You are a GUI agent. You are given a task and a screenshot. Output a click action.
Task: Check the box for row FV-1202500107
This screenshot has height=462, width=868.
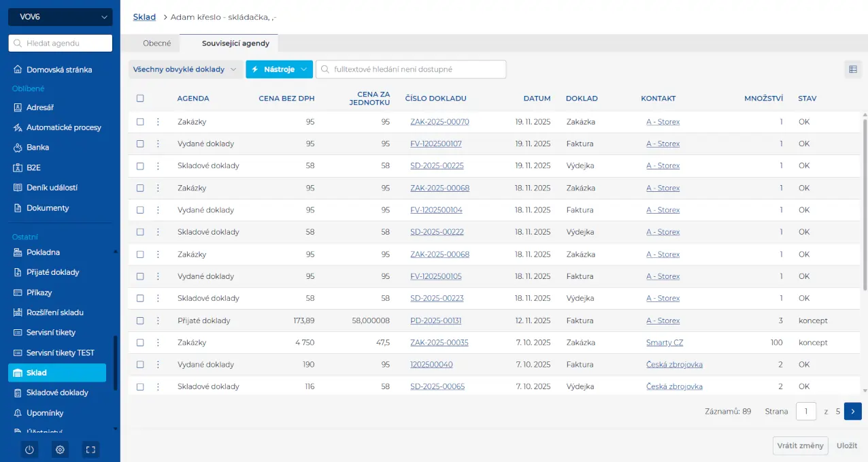(140, 144)
